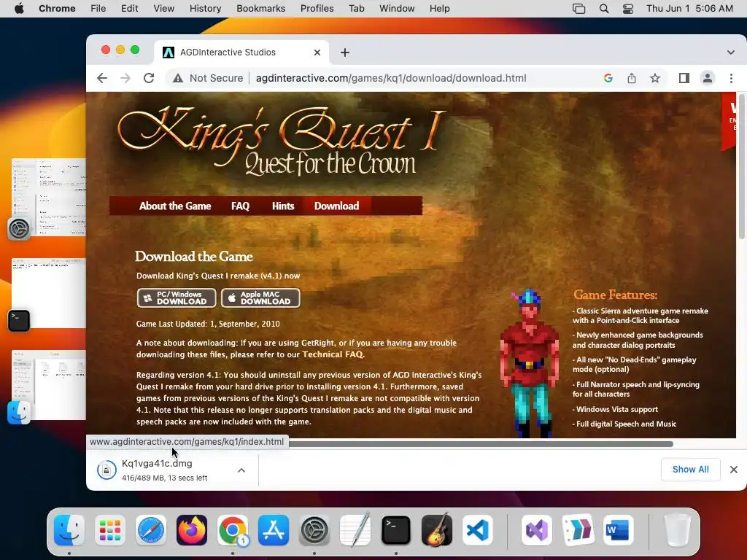Click the Stage Manager icon in menu bar

click(x=578, y=9)
